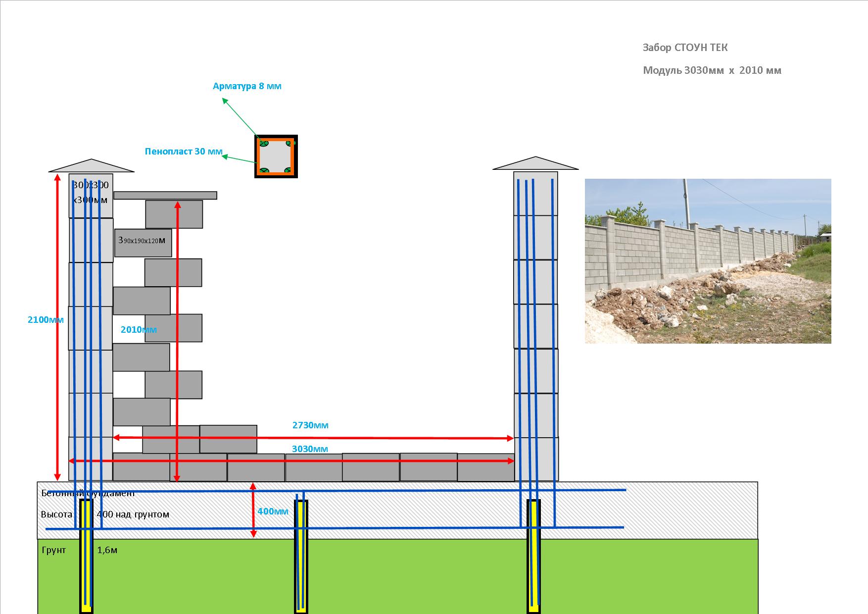Screen dimensions: 868x614
Task: Select the orange-bordered column cross-section square
Action: pyautogui.click(x=276, y=156)
